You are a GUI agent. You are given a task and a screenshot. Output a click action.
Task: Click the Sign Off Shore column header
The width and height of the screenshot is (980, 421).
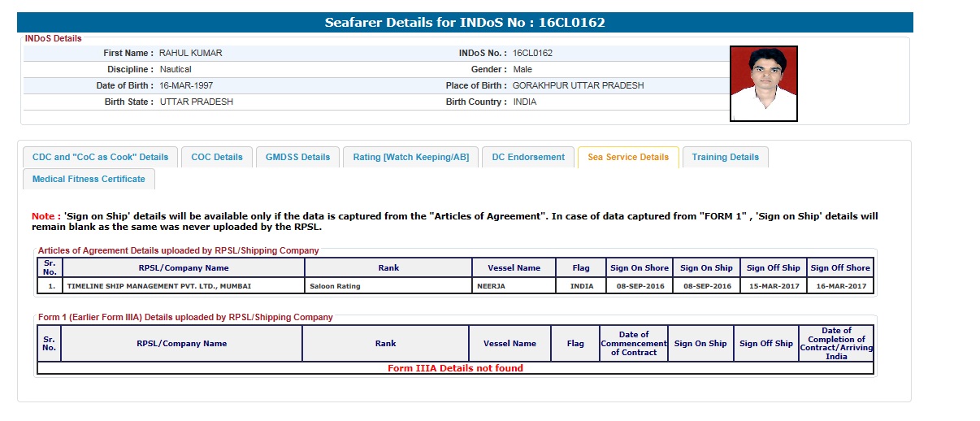pos(839,268)
